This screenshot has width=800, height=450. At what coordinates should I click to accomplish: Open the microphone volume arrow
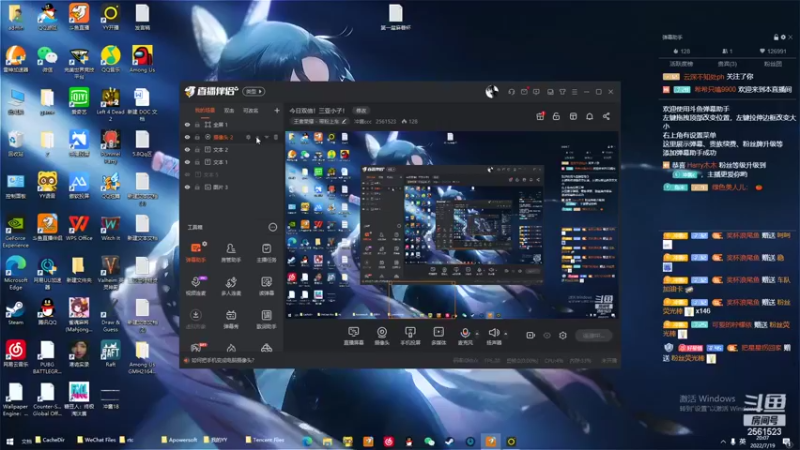tap(477, 334)
